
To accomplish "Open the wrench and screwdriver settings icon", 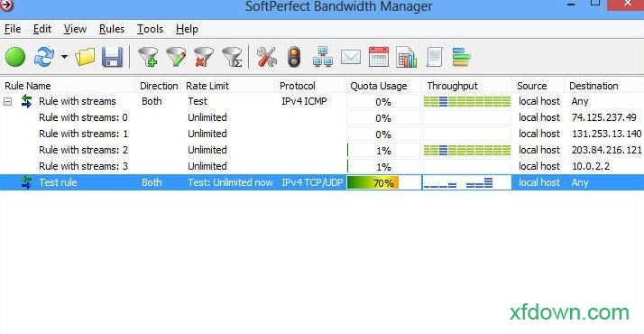I will 267,57.
